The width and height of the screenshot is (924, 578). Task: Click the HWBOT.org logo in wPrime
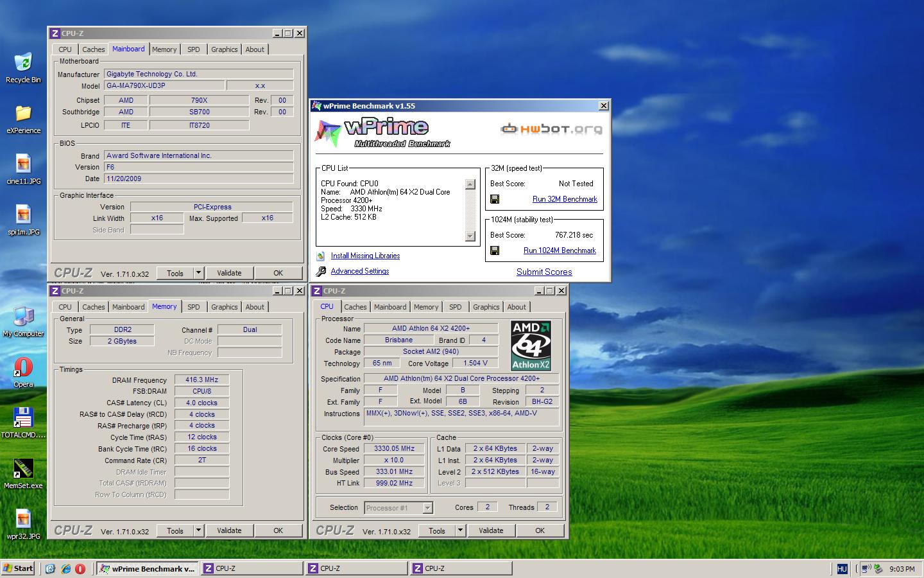[551, 128]
